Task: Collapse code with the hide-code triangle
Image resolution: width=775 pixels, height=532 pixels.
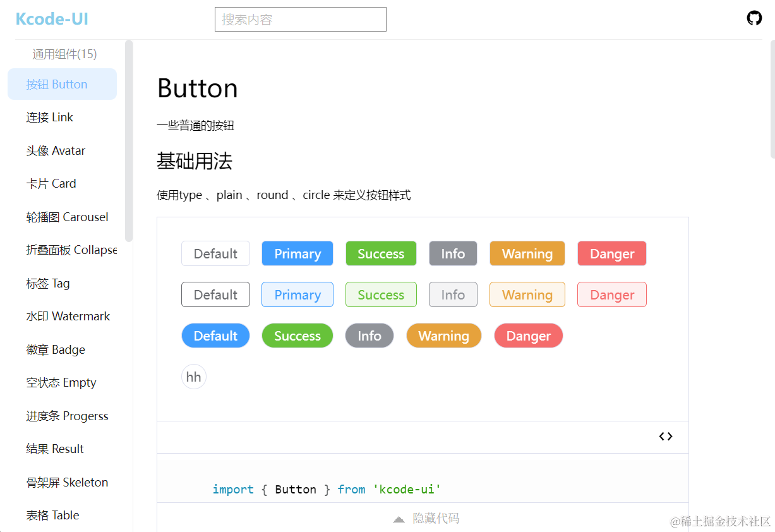Action: (x=399, y=519)
